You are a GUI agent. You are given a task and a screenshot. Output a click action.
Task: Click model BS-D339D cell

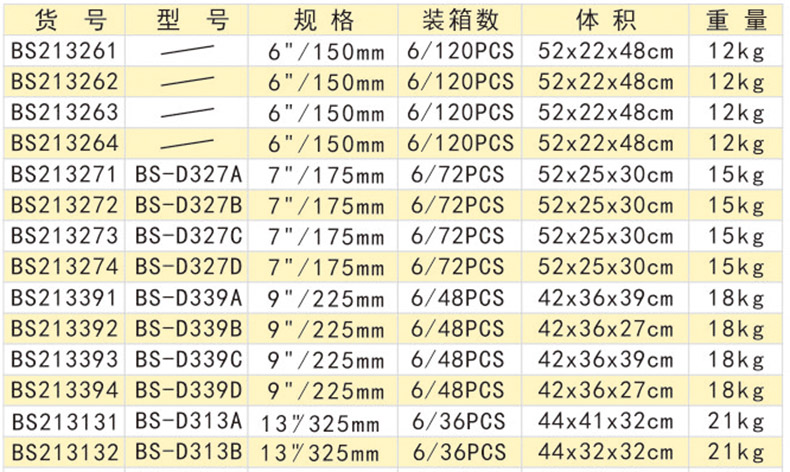[x=189, y=391]
